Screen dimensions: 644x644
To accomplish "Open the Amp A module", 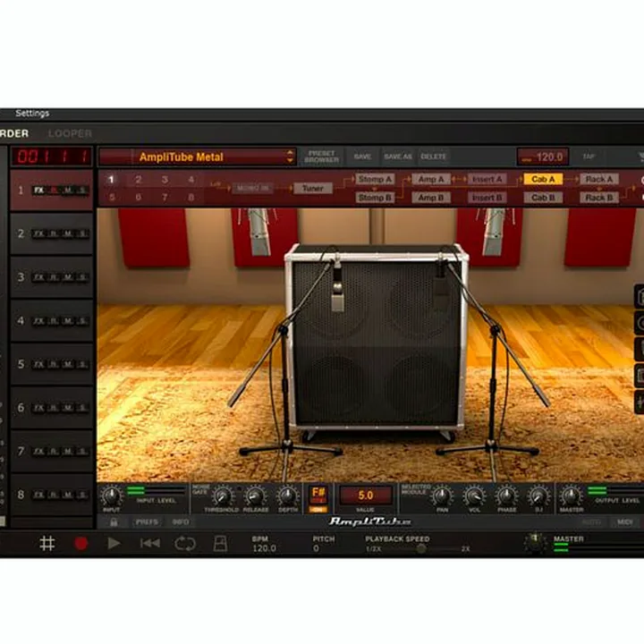I will coord(431,179).
